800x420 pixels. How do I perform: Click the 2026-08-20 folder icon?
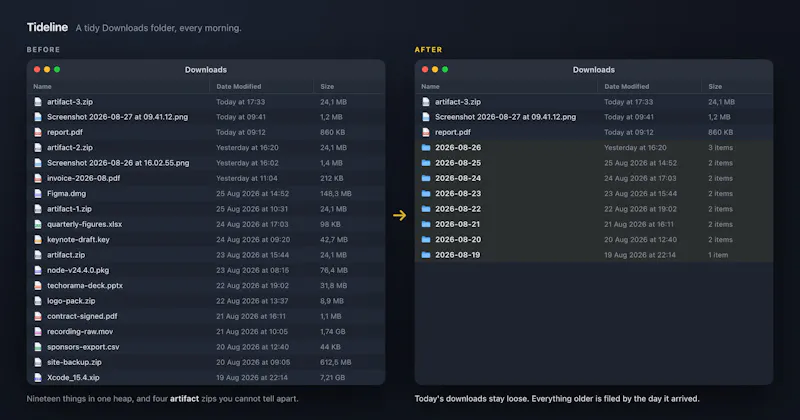click(x=426, y=239)
